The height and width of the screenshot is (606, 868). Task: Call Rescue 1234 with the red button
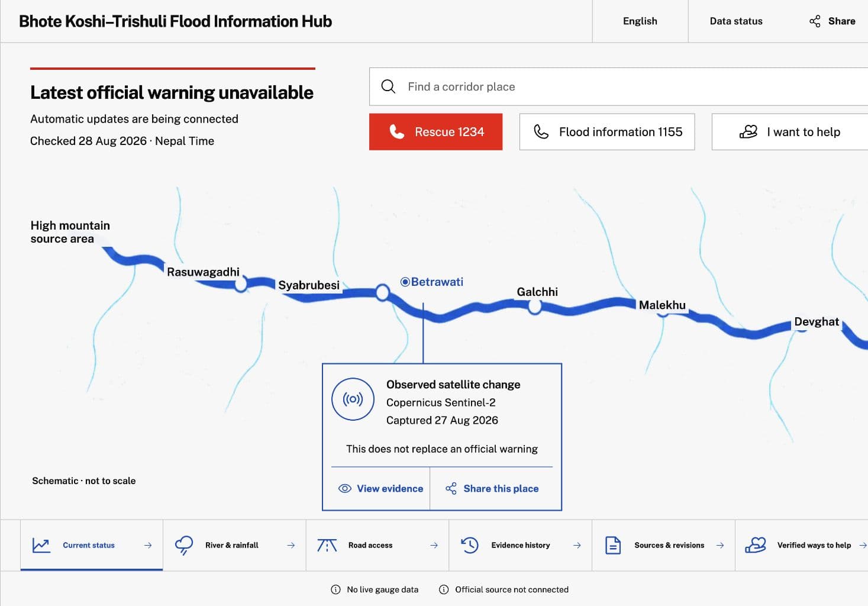coord(436,131)
